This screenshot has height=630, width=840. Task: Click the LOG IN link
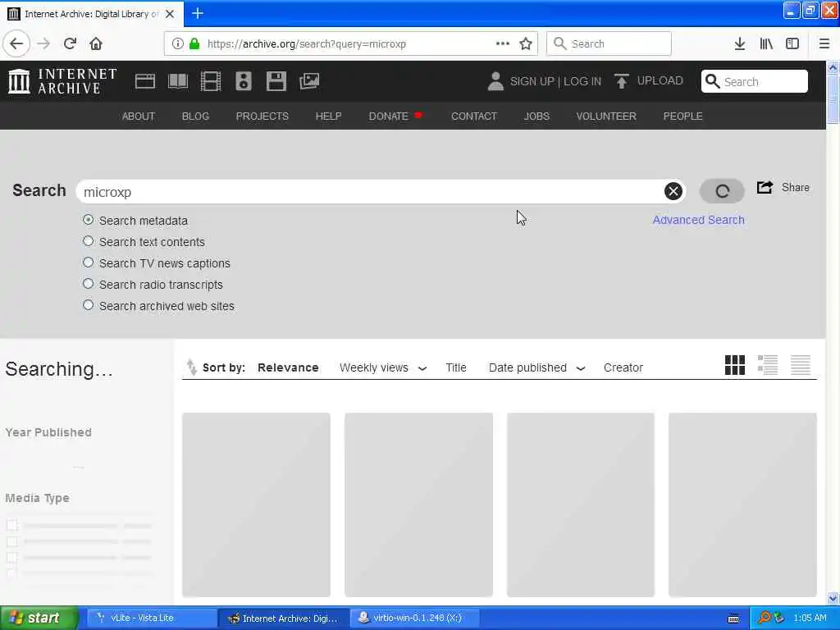pyautogui.click(x=582, y=81)
